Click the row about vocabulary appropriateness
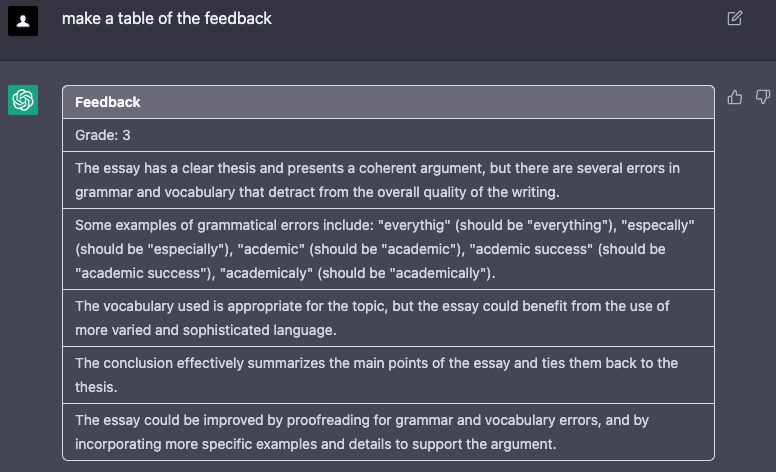776x472 pixels. [388, 317]
